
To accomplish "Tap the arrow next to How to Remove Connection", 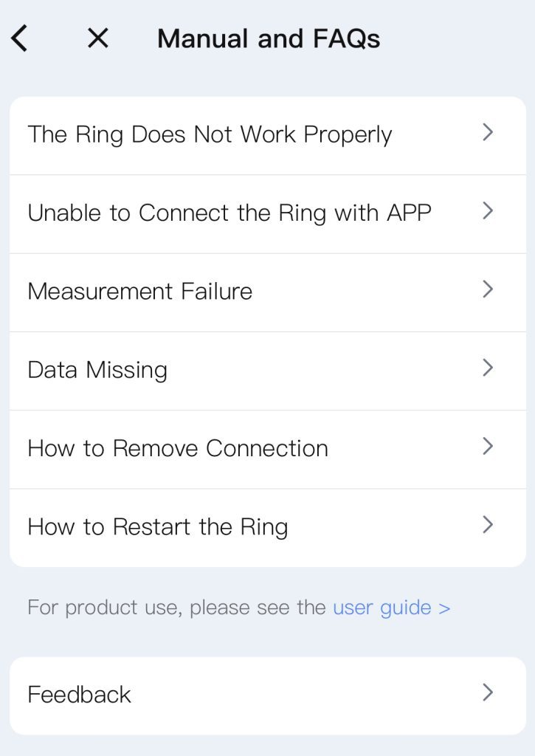I will [488, 447].
